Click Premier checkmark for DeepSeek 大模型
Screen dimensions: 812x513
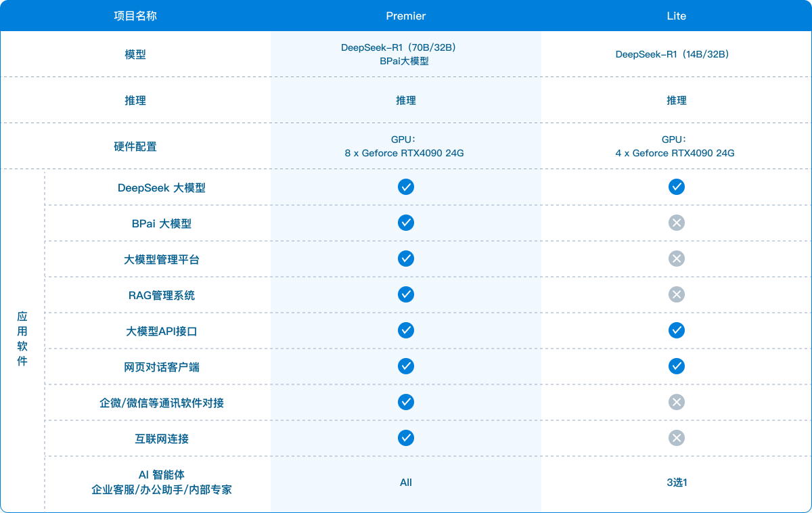pyautogui.click(x=406, y=187)
